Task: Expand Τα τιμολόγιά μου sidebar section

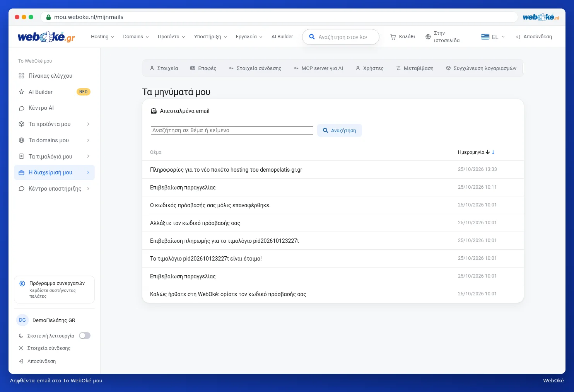Action: (54, 157)
